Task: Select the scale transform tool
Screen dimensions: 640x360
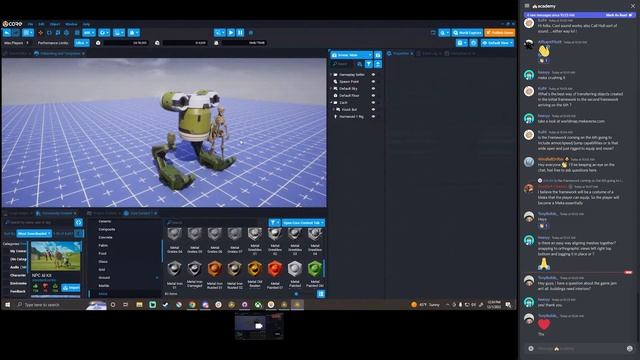Action: 58,33
